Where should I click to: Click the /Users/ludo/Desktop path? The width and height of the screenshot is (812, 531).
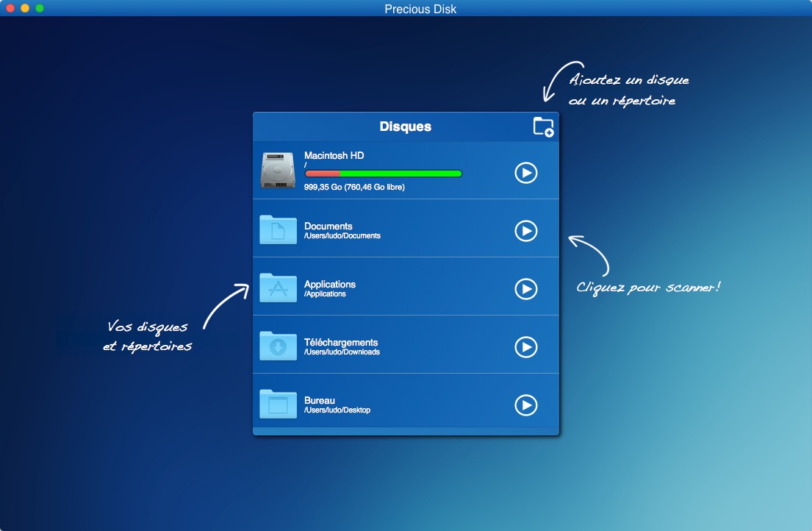tap(337, 410)
